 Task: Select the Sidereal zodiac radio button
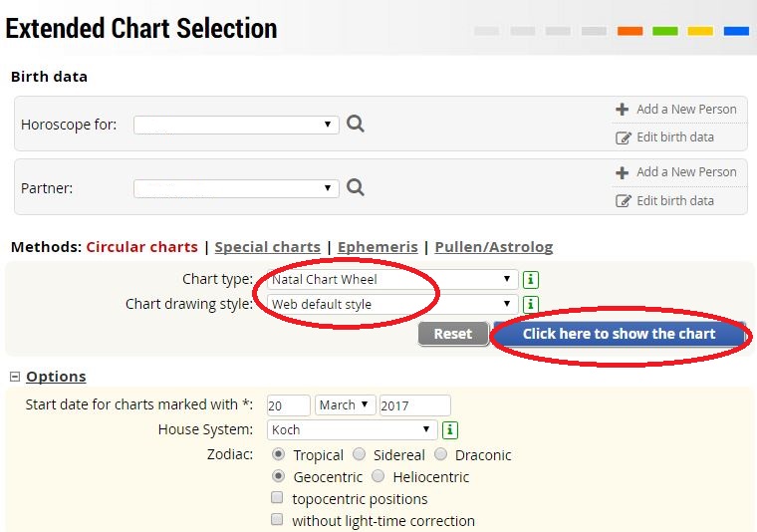[359, 453]
